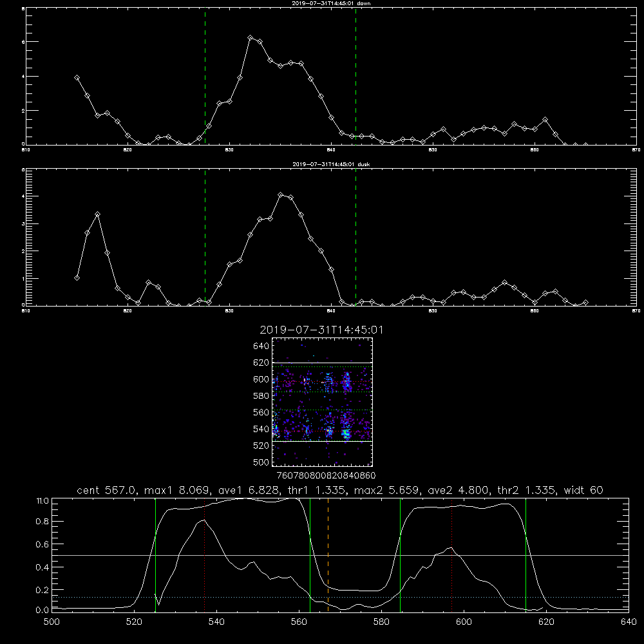Click the highest diamond marker in the dawn plot
644x644 pixels.
[250, 38]
